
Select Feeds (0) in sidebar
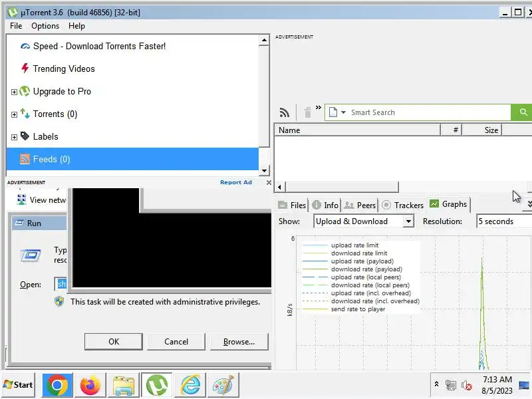click(x=132, y=159)
